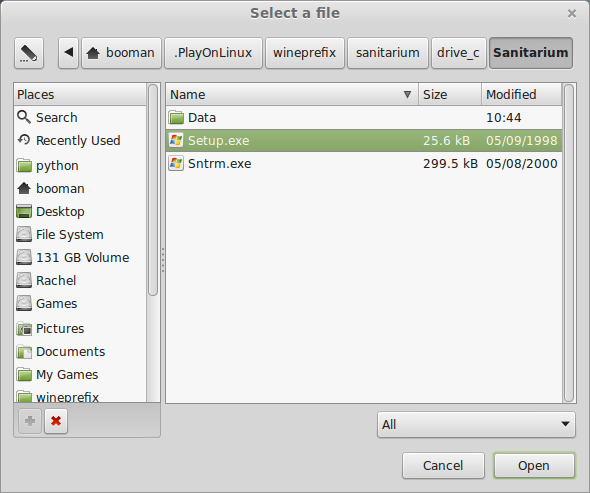Click the Setup.exe Windows executable icon
This screenshot has height=493, width=590.
(x=176, y=141)
